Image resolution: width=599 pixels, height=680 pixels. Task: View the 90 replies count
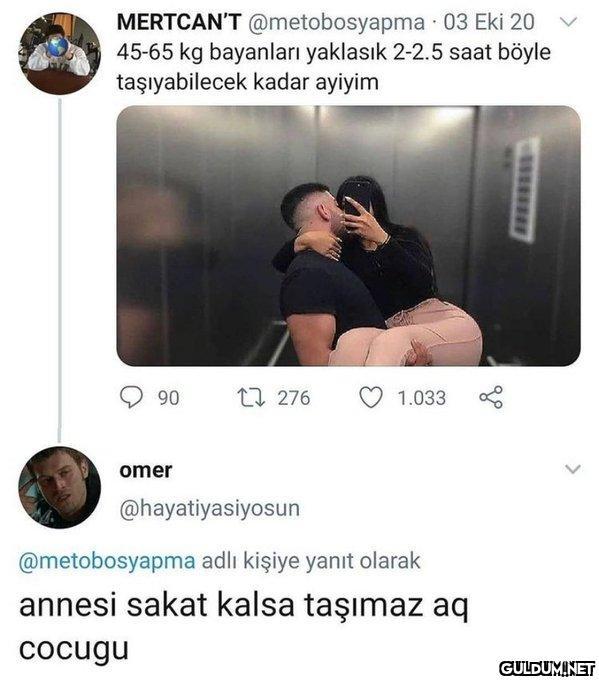pos(168,398)
